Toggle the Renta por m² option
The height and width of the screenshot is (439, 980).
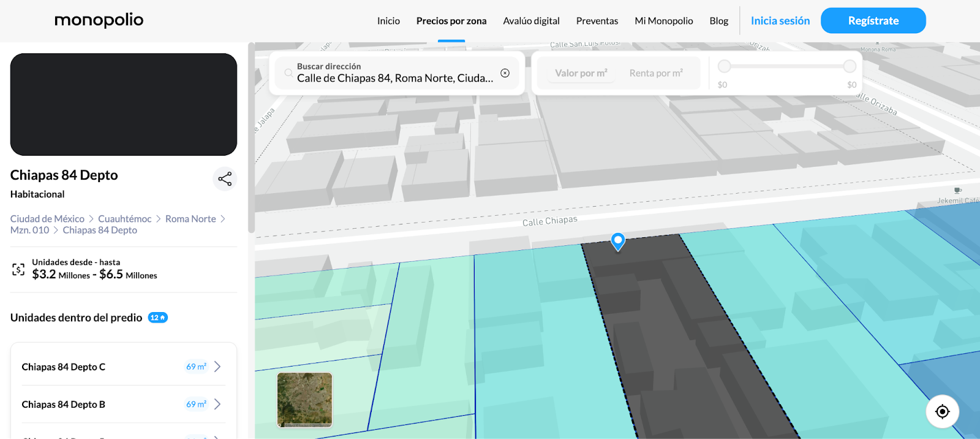(655, 73)
